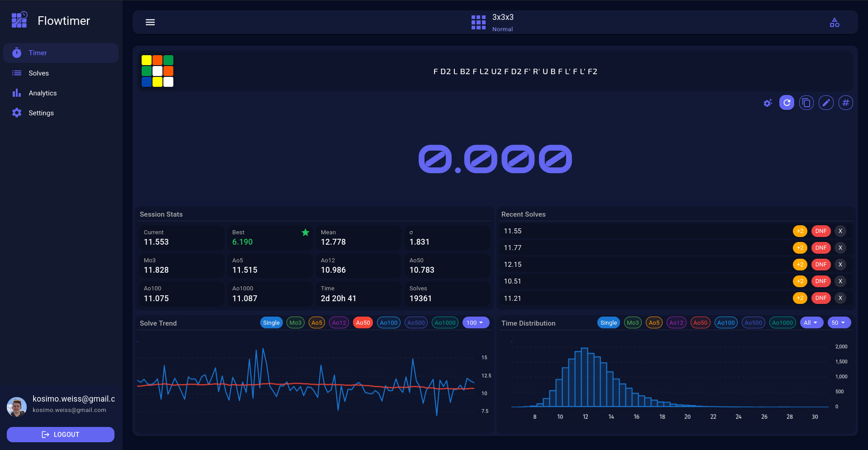Screen dimensions: 868x450
Task: Expand the All dropdown in Time Distribution
Action: (x=811, y=322)
